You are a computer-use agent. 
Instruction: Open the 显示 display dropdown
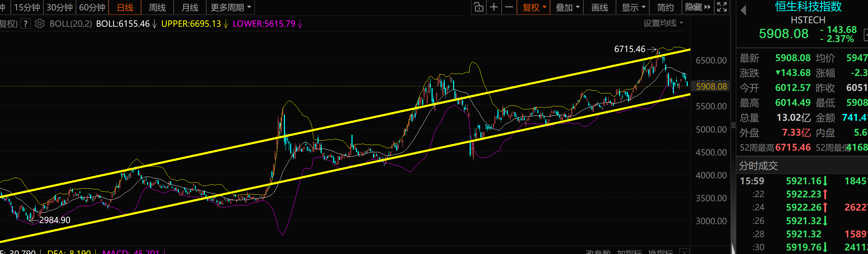[x=633, y=7]
